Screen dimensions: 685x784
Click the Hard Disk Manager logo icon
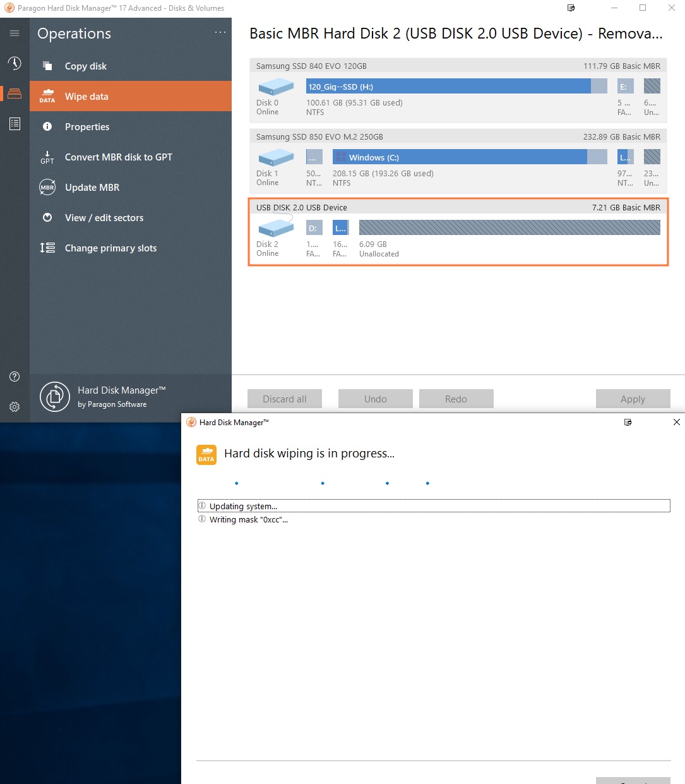click(55, 397)
